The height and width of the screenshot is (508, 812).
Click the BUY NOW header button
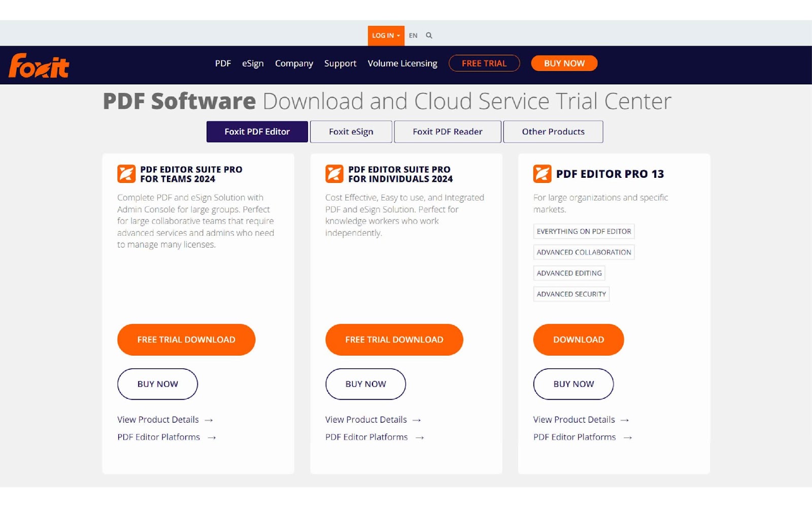(564, 63)
